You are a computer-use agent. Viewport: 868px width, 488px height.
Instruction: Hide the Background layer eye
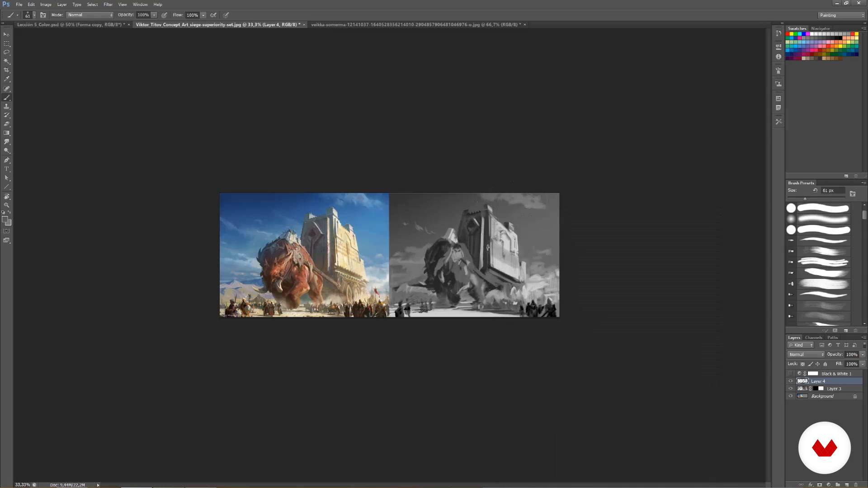[x=791, y=396]
